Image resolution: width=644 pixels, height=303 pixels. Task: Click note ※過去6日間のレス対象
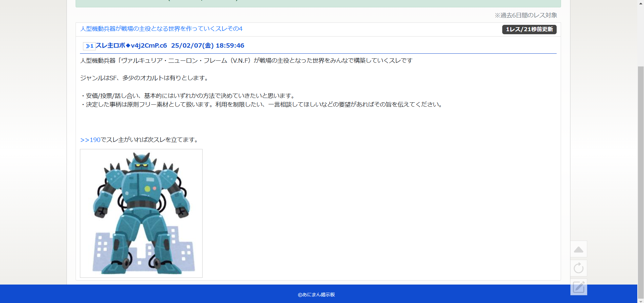(526, 15)
